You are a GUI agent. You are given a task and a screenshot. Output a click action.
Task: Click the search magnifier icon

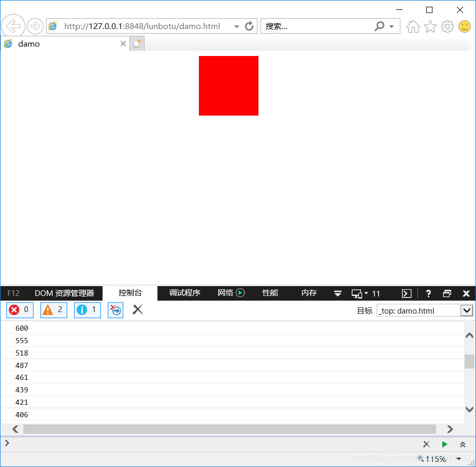(380, 26)
